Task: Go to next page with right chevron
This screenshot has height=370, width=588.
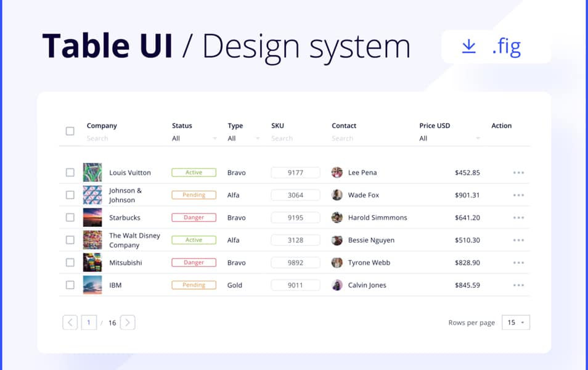Action: point(128,322)
